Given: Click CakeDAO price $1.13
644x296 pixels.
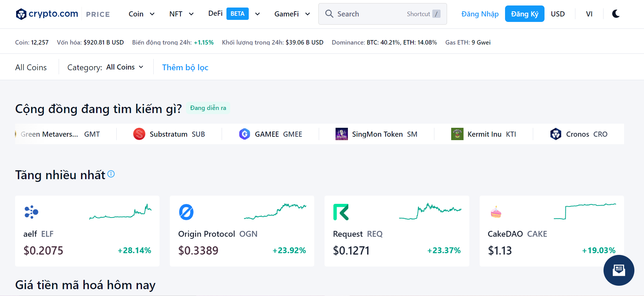Looking at the screenshot, I should pos(500,251).
